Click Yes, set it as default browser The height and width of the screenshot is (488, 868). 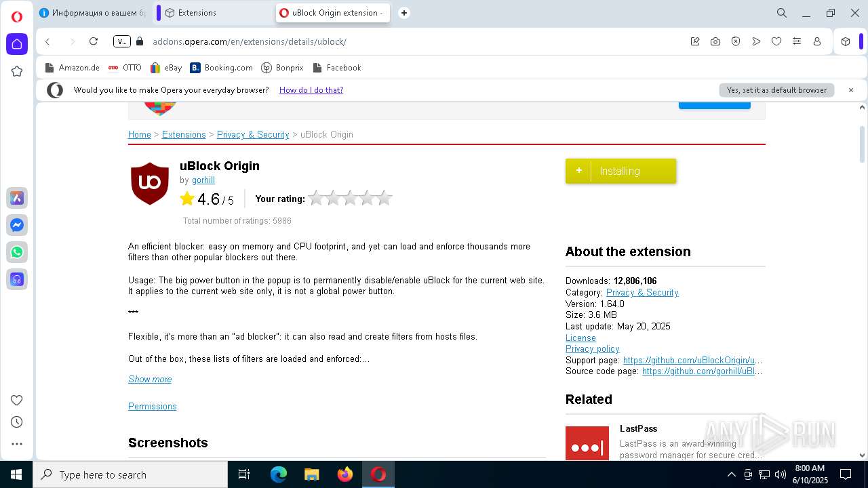click(776, 90)
